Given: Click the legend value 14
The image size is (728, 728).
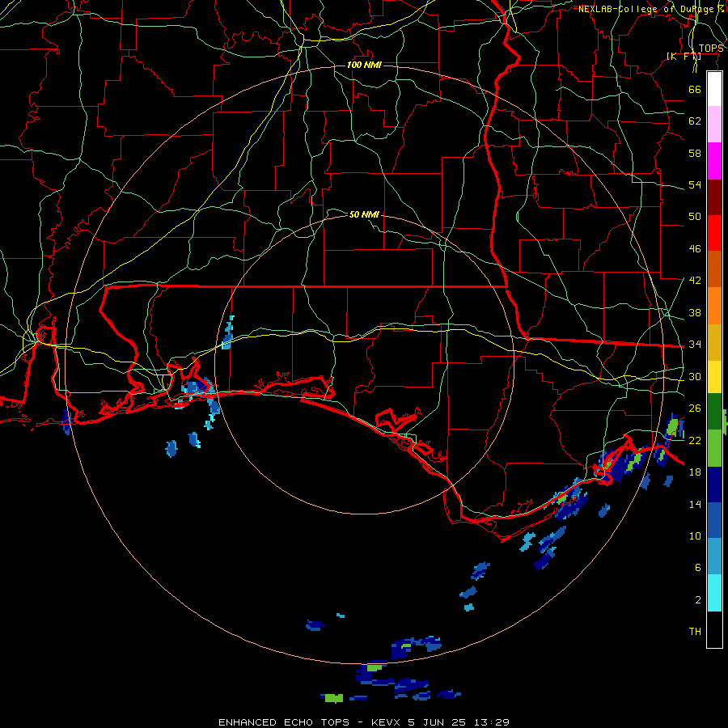Looking at the screenshot, I should click(695, 504).
